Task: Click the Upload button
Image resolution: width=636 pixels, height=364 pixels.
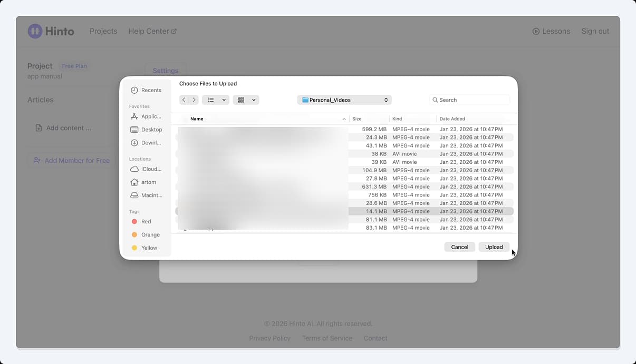Action: [x=494, y=247]
